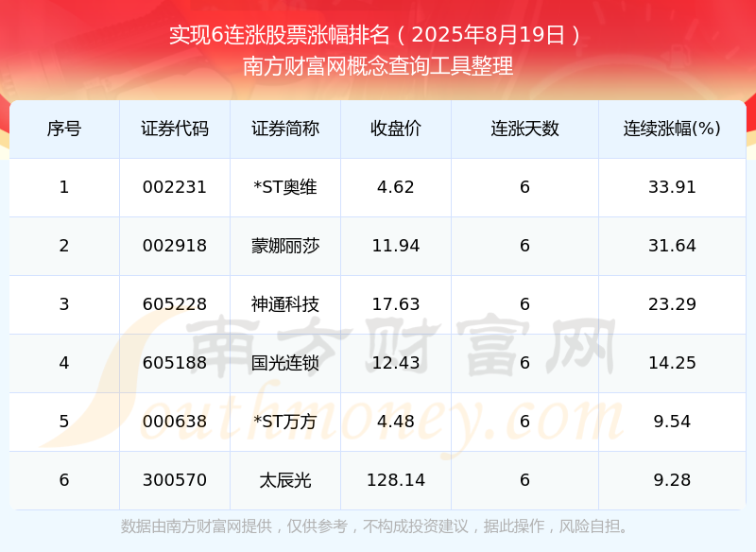This screenshot has width=756, height=552.
Task: Click the 证券简称 column header
Action: (285, 129)
